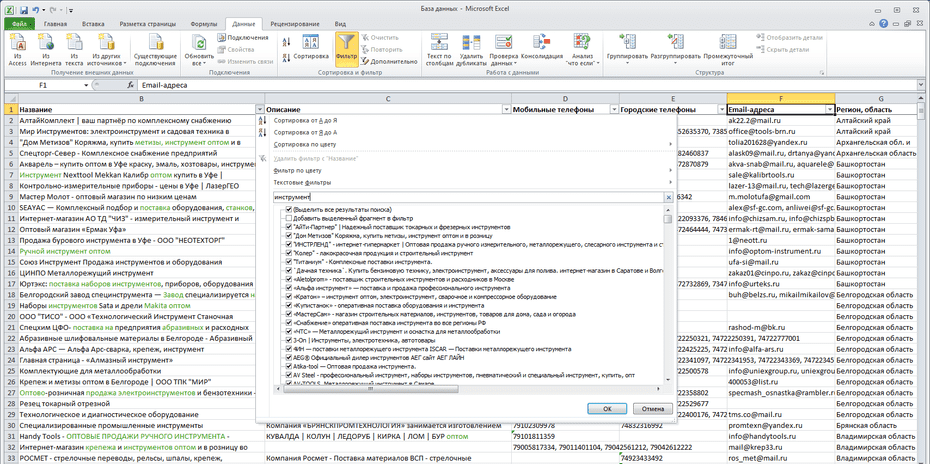Image resolution: width=930 pixels, height=464 pixels.
Task: Uncheck the «МастерСам» filter item
Action: [289, 313]
